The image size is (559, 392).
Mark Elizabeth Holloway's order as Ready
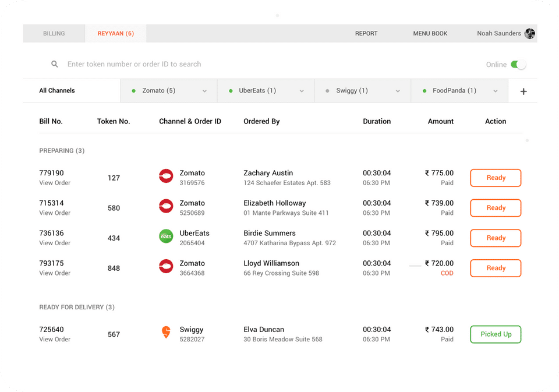click(496, 208)
